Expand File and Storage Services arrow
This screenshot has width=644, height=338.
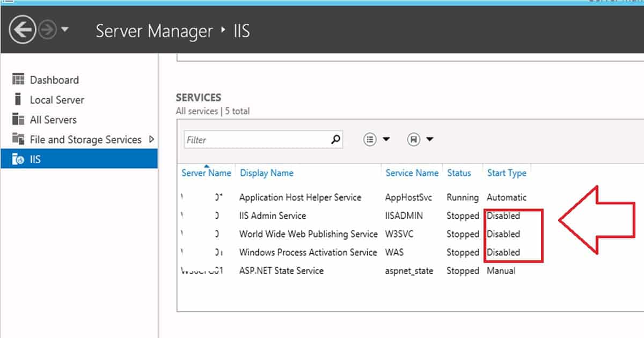point(151,139)
